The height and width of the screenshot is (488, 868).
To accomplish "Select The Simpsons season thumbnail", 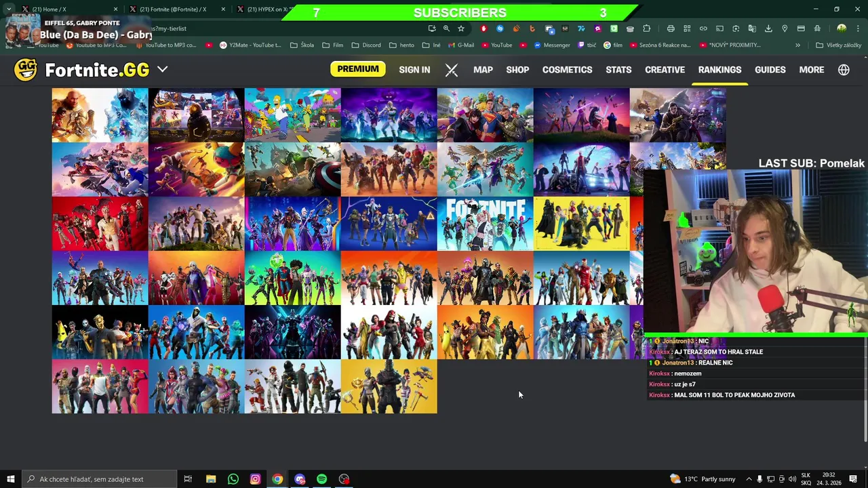I will coord(292,115).
